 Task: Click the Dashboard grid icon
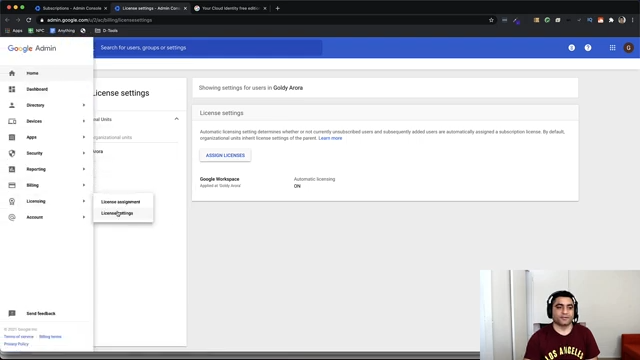click(12, 89)
